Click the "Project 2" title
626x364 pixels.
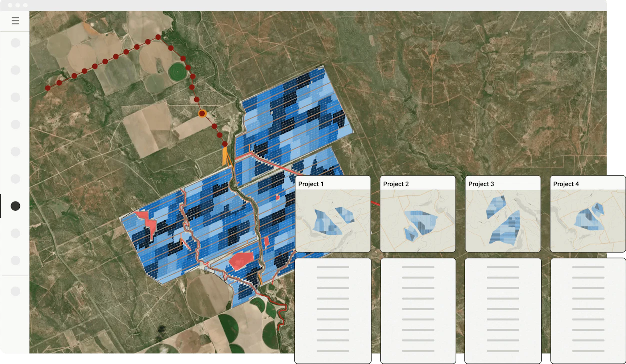396,184
